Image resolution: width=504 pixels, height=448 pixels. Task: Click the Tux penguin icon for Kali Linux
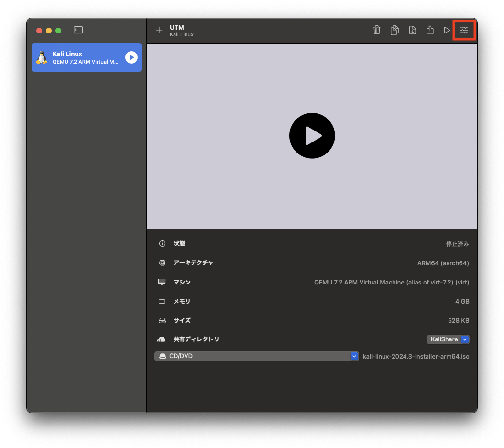point(42,57)
